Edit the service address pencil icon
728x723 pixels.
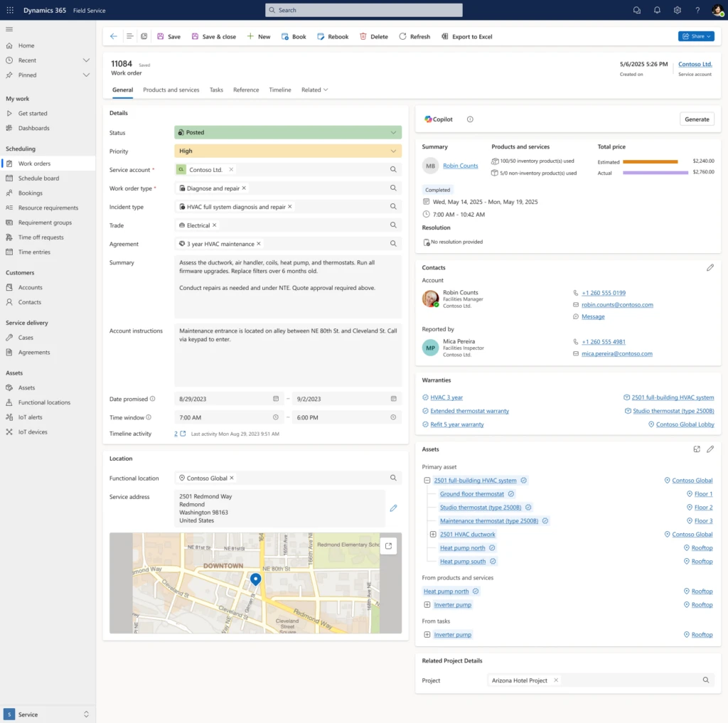(393, 508)
